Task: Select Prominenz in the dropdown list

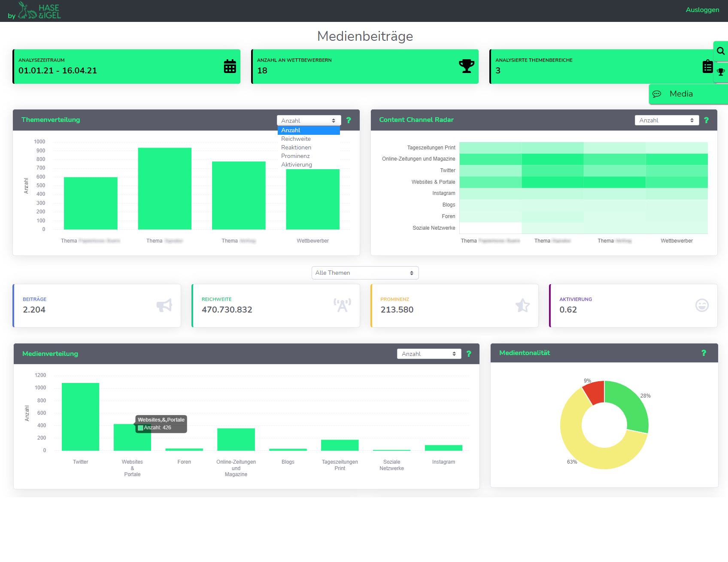Action: click(x=309, y=156)
